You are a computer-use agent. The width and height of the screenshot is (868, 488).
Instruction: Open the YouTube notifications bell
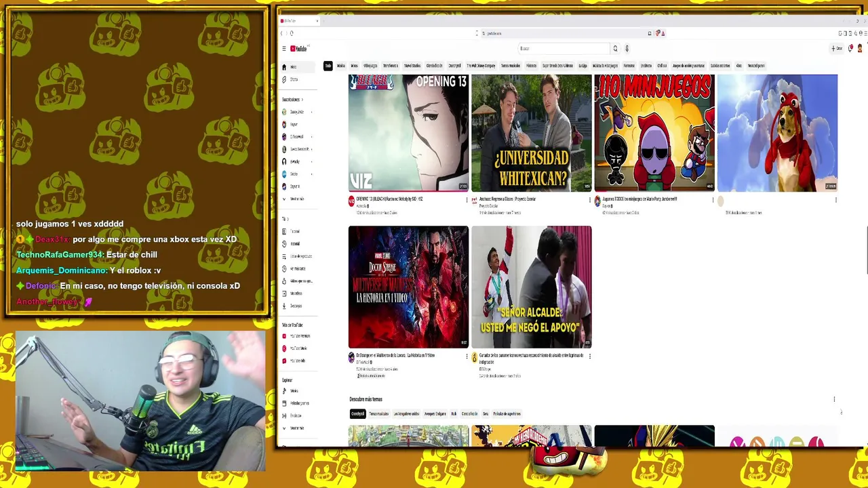pos(850,49)
